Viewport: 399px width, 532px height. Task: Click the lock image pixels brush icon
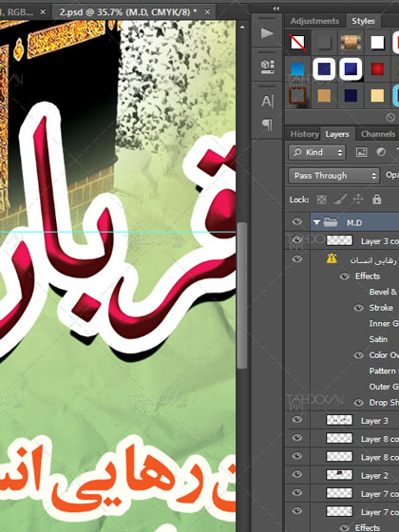click(340, 199)
